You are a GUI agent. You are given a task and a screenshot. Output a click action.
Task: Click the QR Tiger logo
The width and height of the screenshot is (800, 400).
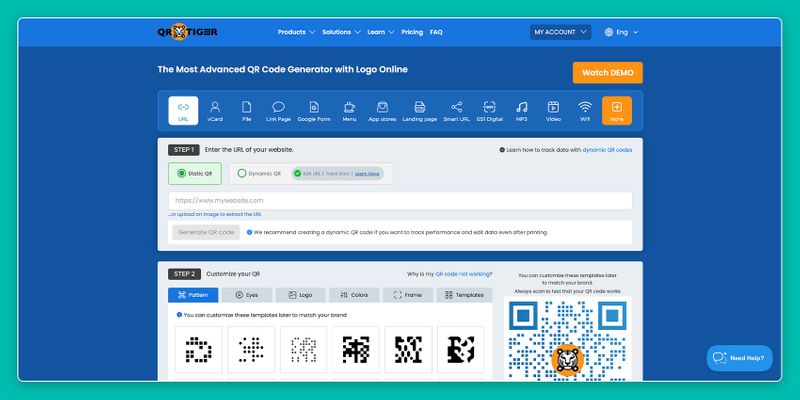[x=187, y=32]
